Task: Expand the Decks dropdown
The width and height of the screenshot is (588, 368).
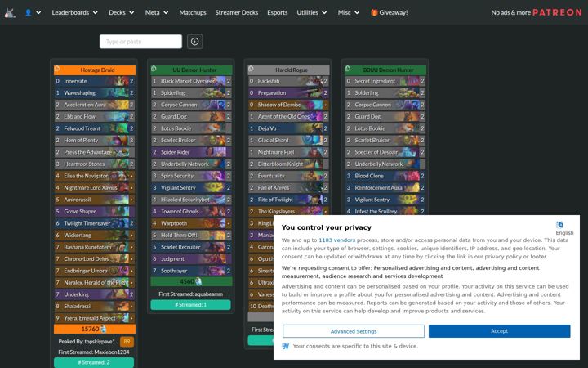Action: click(121, 12)
